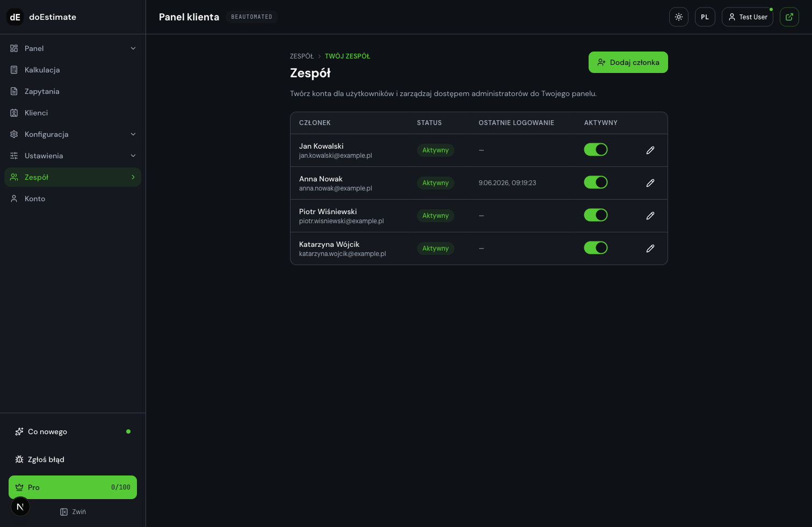
Task: Disable Katarzyna Wójcik's active toggle
Action: pyautogui.click(x=596, y=248)
